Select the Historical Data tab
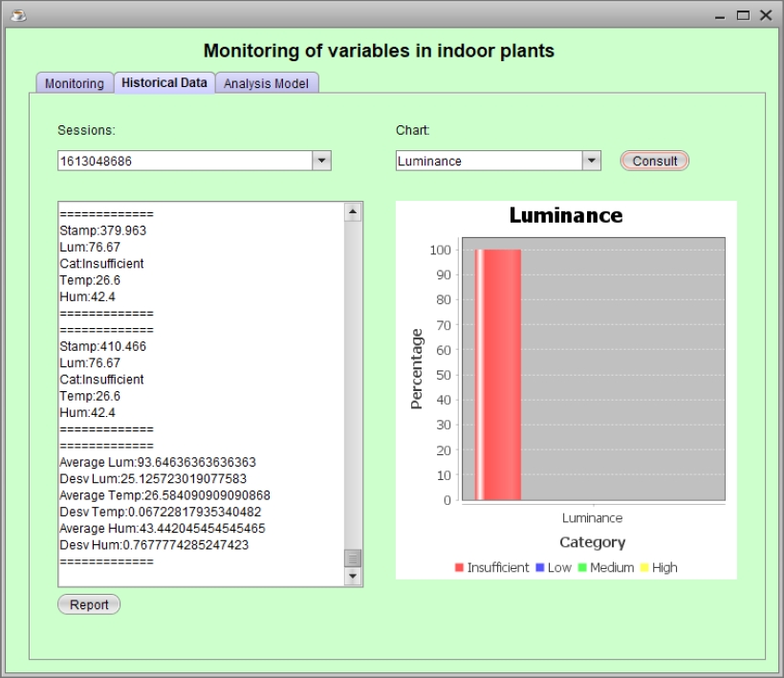The height and width of the screenshot is (678, 784). pyautogui.click(x=164, y=83)
